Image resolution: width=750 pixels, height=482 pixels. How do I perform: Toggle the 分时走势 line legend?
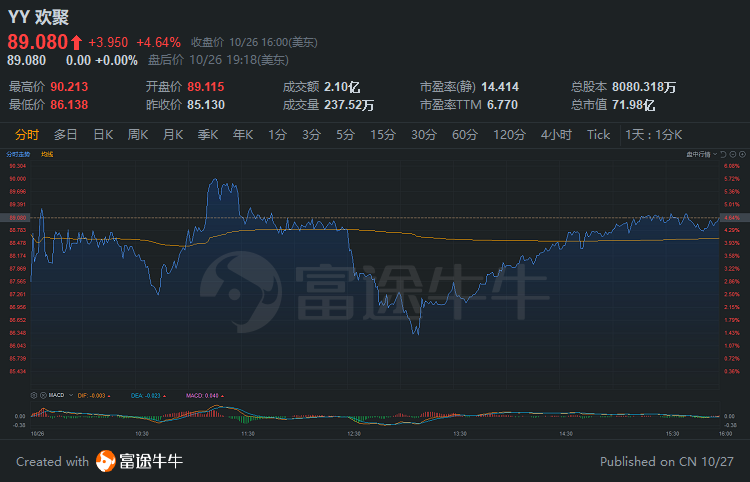18,154
